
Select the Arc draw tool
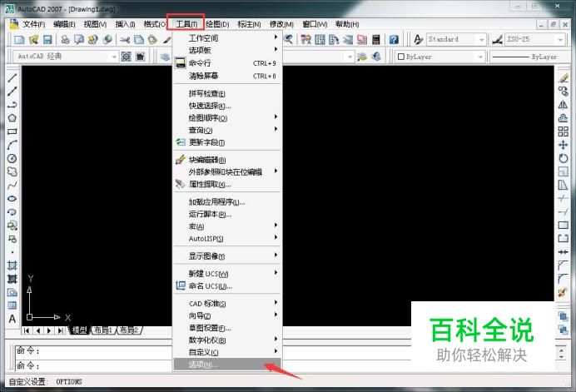pyautogui.click(x=12, y=145)
